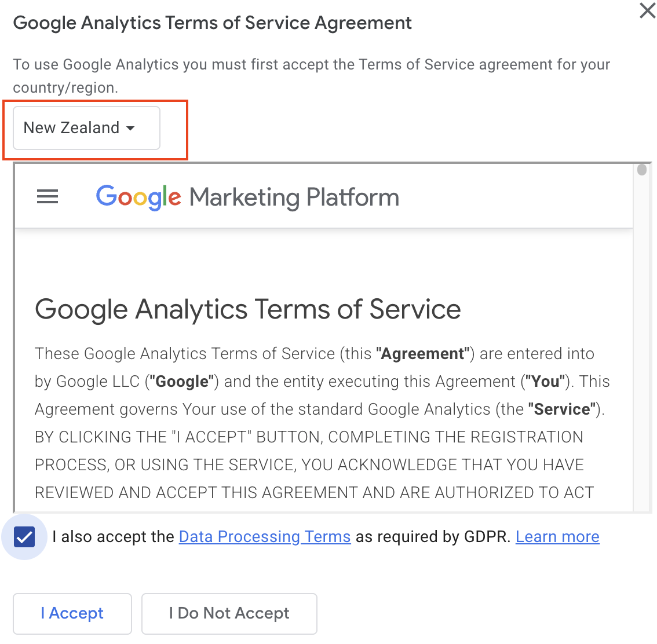Open the New Zealand country dropdown
The height and width of the screenshot is (644, 657).
coord(86,128)
